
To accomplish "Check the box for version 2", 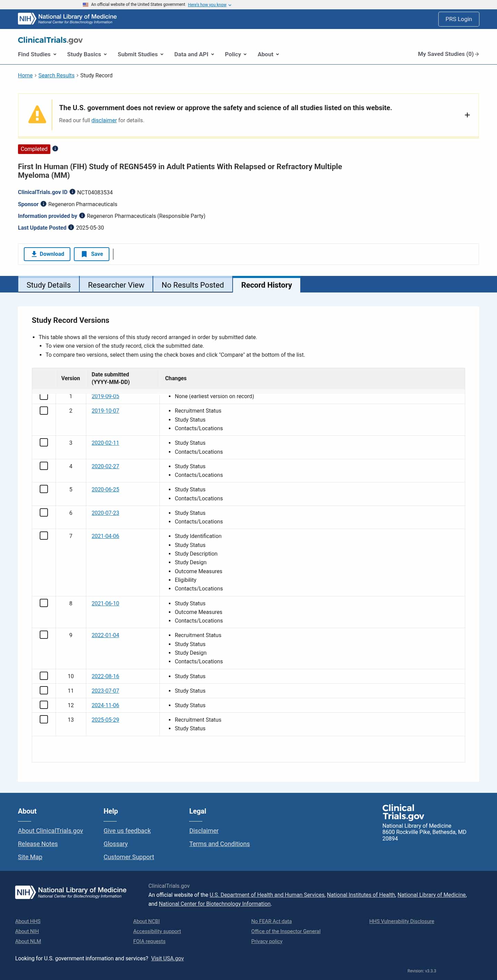I will pos(44,411).
